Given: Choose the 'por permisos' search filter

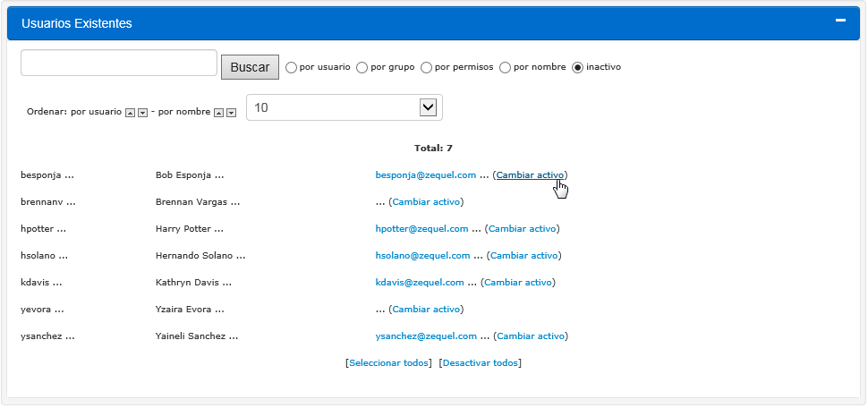Looking at the screenshot, I should (x=426, y=67).
